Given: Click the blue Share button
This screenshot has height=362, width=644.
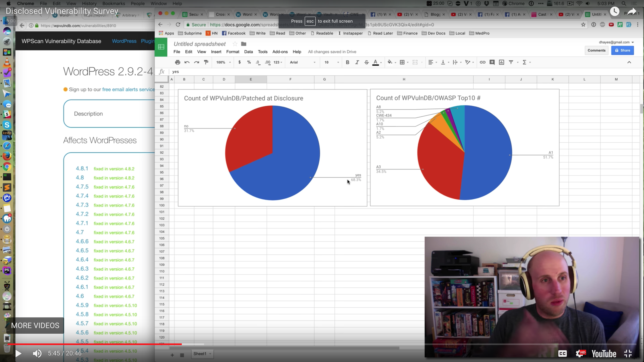Looking at the screenshot, I should 622,50.
